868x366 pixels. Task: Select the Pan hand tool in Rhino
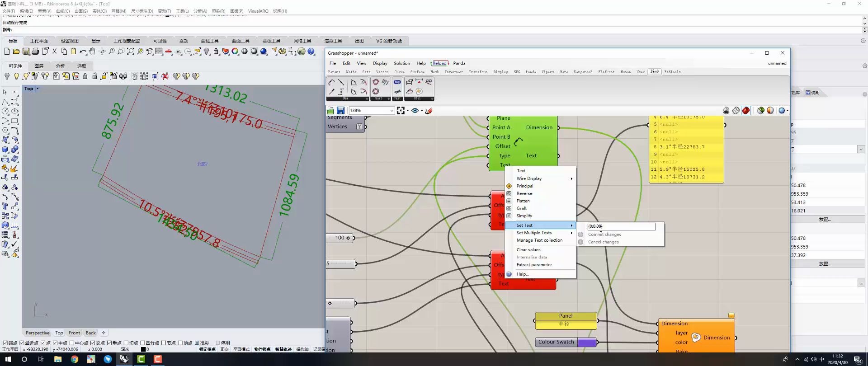click(92, 52)
